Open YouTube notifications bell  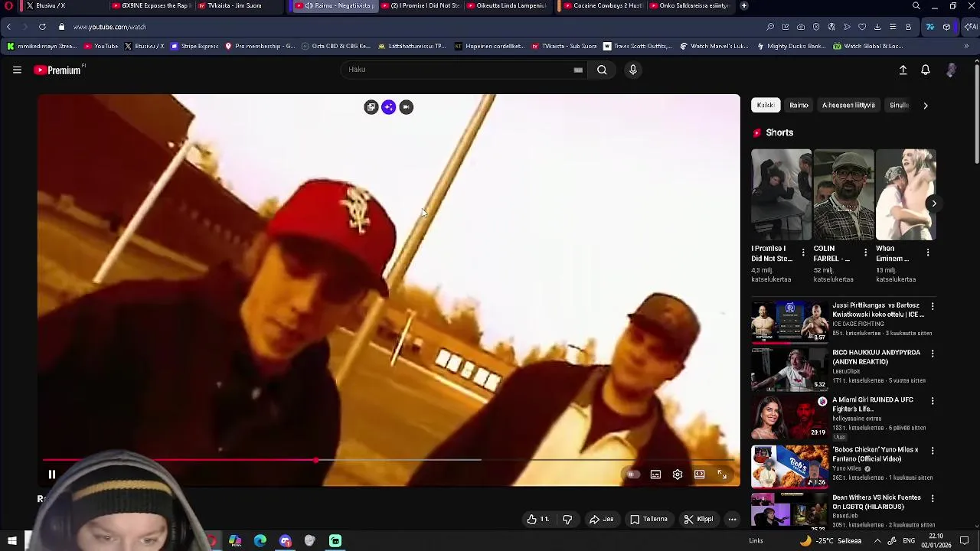point(925,70)
